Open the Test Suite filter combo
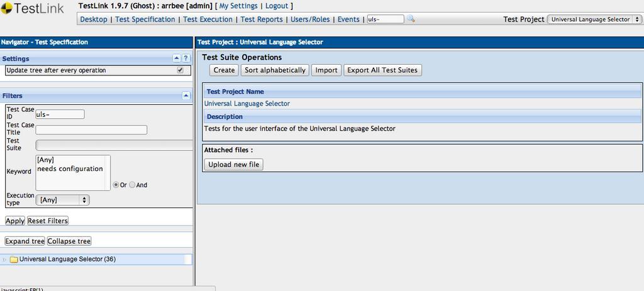Viewport: 644px width, 291px height. tap(114, 145)
